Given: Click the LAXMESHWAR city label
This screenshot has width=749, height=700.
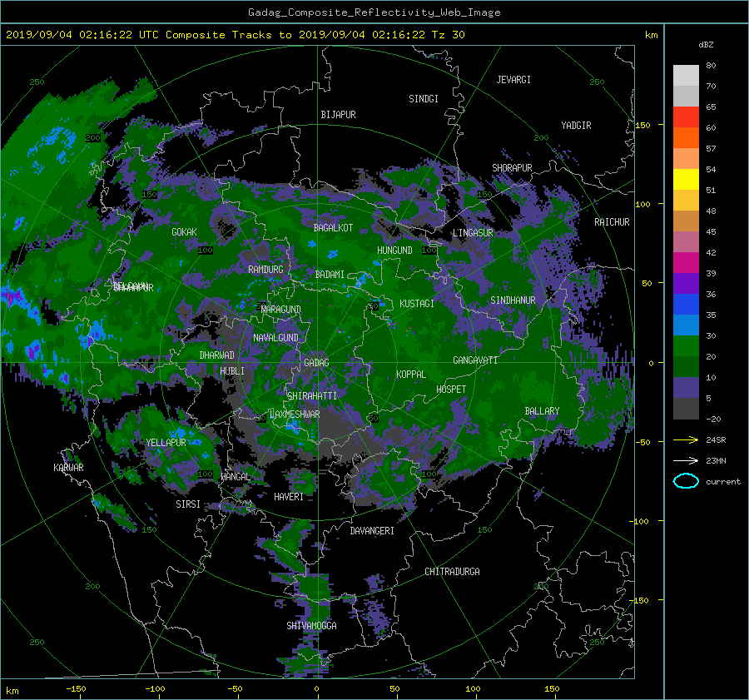Looking at the screenshot, I should pos(295,415).
